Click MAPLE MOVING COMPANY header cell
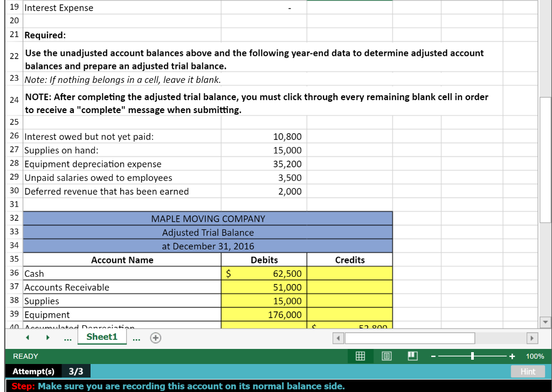 [208, 219]
